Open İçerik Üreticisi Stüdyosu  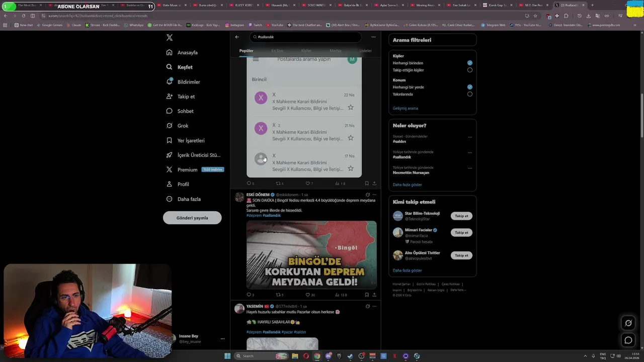point(193,155)
